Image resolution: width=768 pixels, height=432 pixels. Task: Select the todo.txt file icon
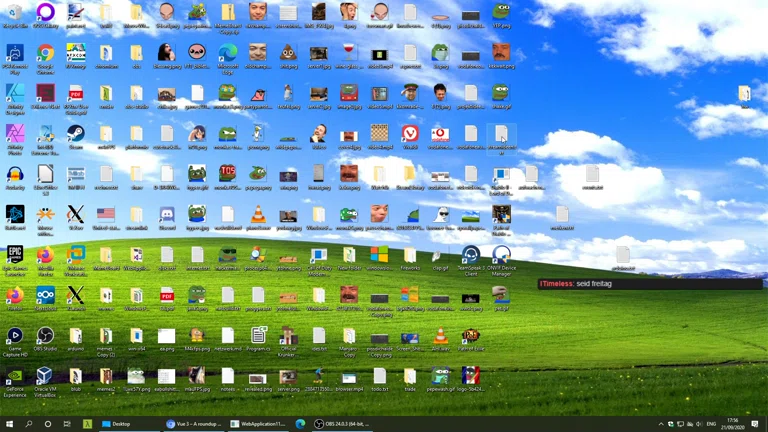click(x=380, y=379)
